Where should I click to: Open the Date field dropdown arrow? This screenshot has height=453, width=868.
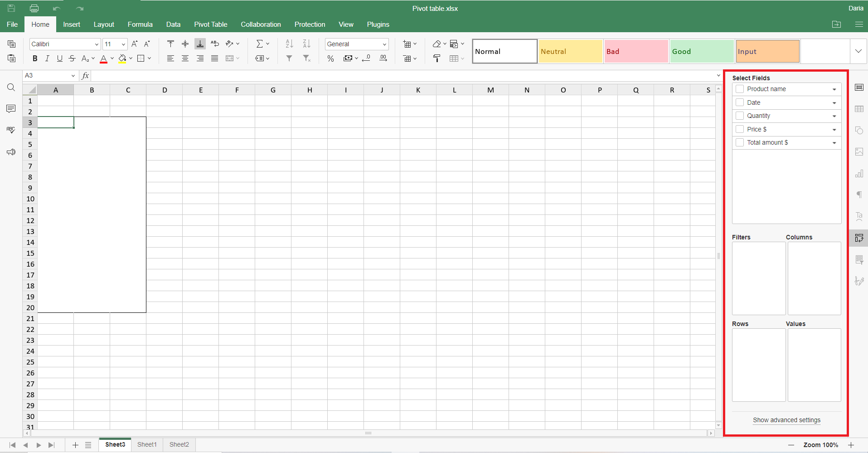834,102
